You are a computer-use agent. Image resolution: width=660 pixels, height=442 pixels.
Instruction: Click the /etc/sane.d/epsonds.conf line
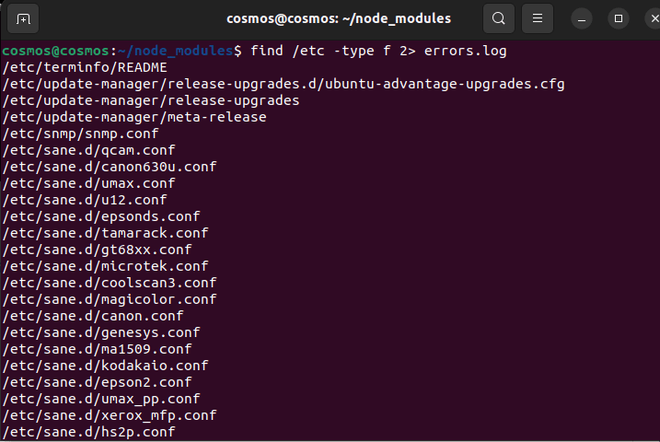pyautogui.click(x=102, y=216)
